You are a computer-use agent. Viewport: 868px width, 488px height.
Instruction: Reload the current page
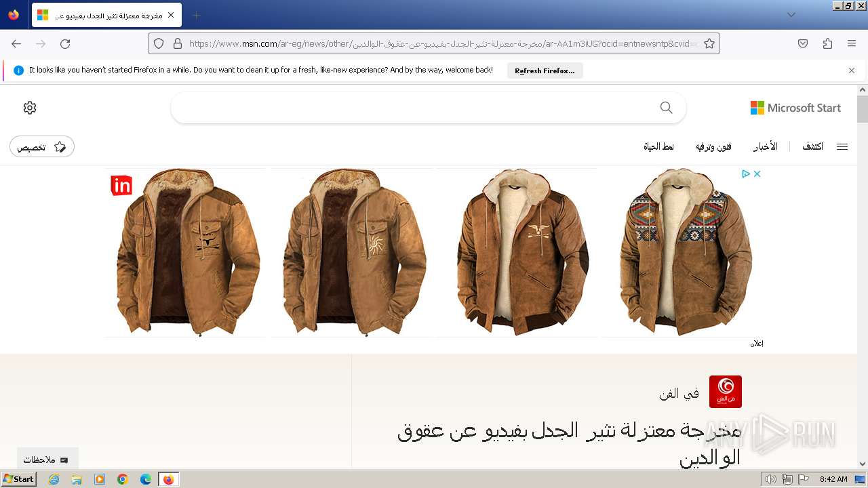(65, 43)
